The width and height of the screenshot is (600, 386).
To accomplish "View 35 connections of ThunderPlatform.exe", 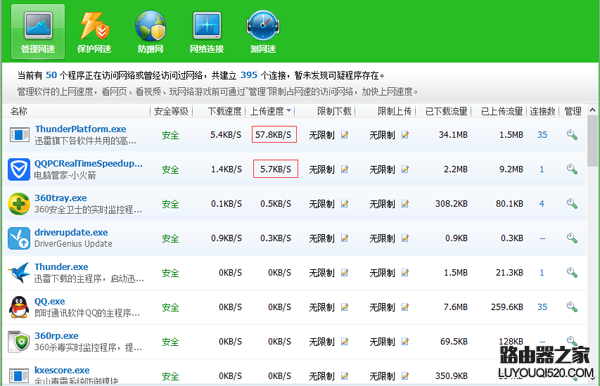I will click(542, 135).
